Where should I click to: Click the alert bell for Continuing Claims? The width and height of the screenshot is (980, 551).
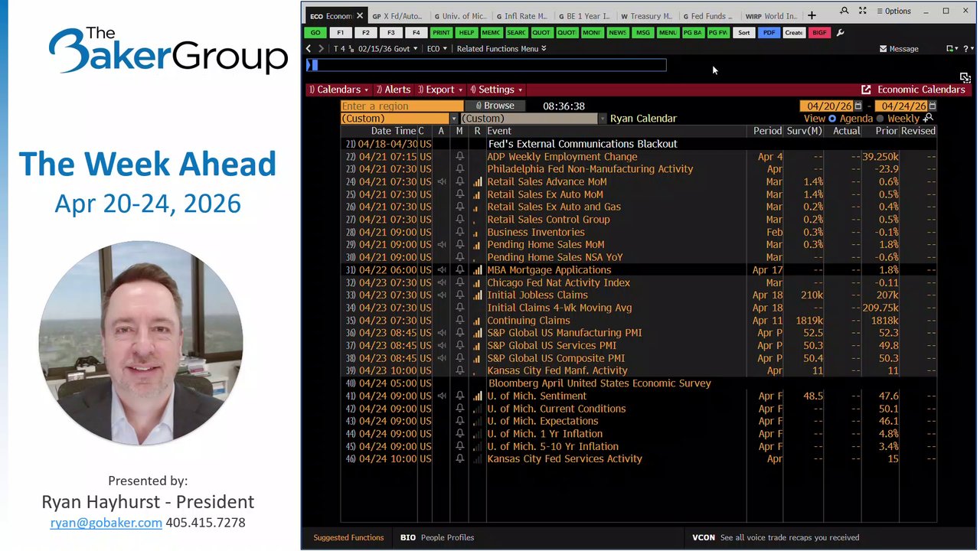459,321
